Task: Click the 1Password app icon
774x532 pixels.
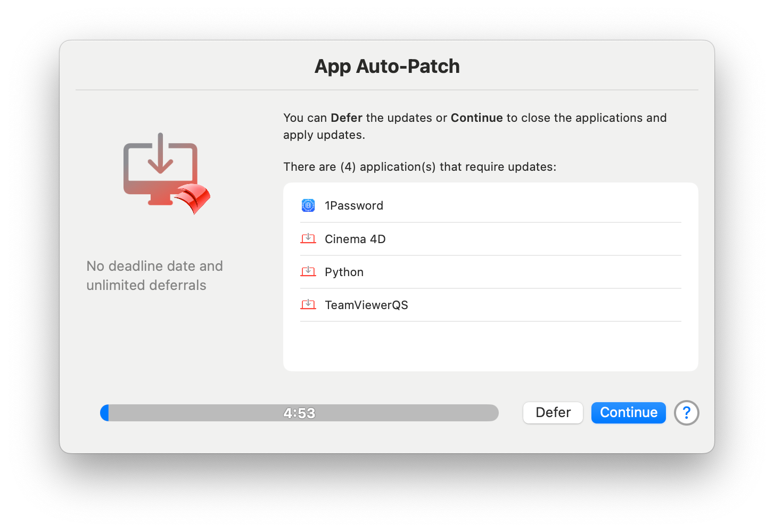Action: (x=308, y=205)
